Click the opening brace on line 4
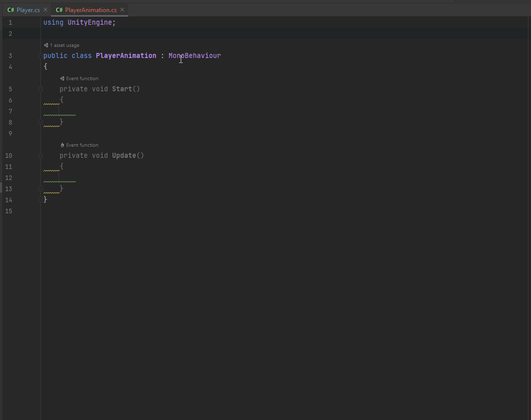The height and width of the screenshot is (420, 531). (x=45, y=67)
